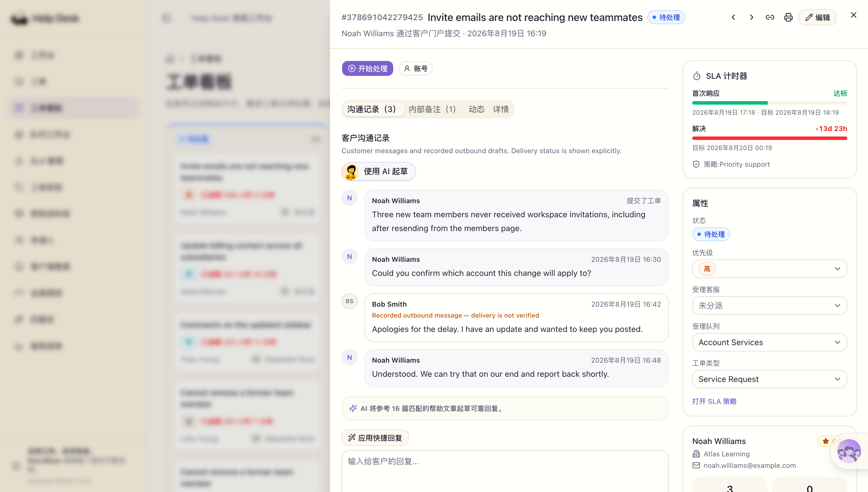Click the 编辑 edit button
868x492 pixels.
(817, 17)
